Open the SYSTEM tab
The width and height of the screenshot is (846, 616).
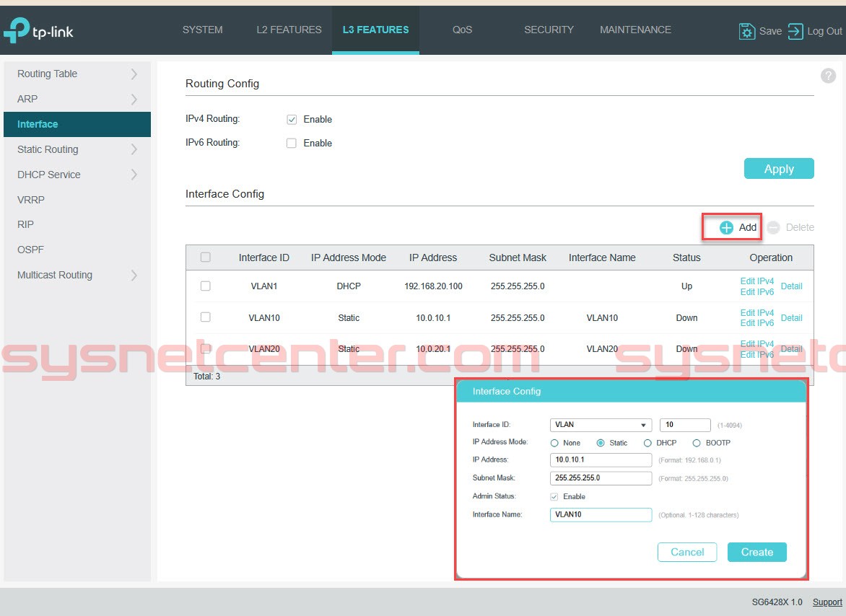point(202,30)
